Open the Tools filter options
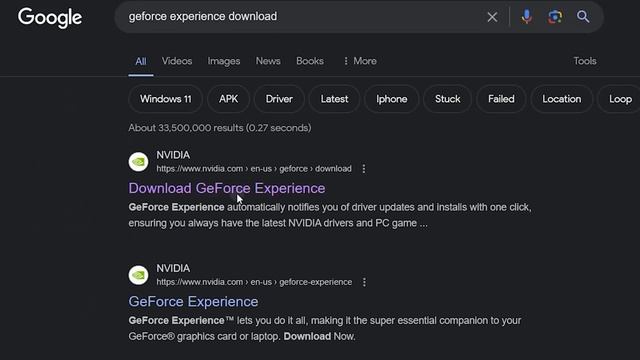640x360 pixels. (x=584, y=61)
